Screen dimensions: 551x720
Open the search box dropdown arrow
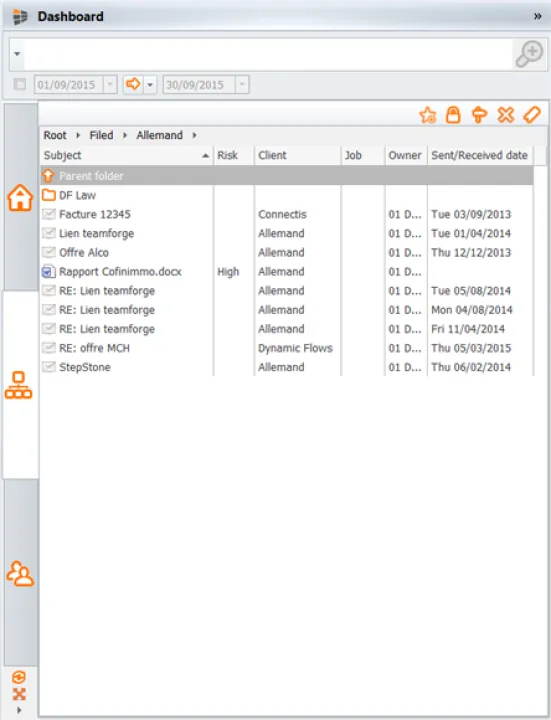(17, 54)
